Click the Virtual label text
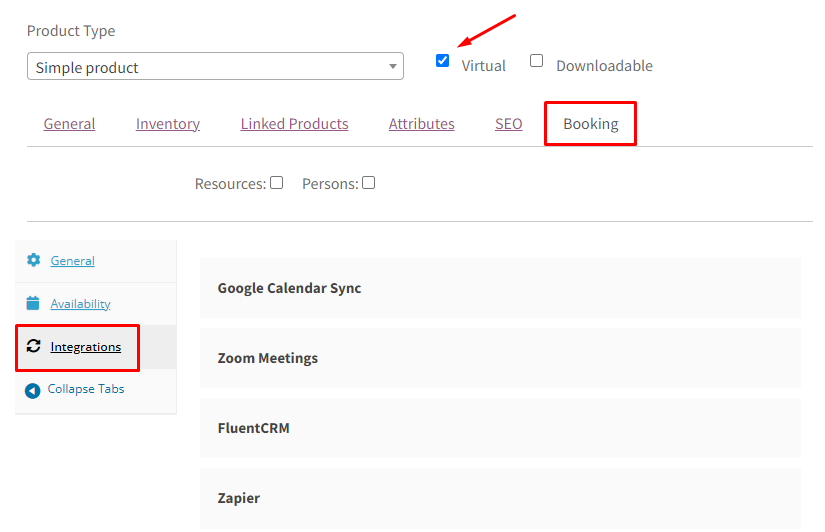This screenshot has width=825, height=532. coord(484,66)
